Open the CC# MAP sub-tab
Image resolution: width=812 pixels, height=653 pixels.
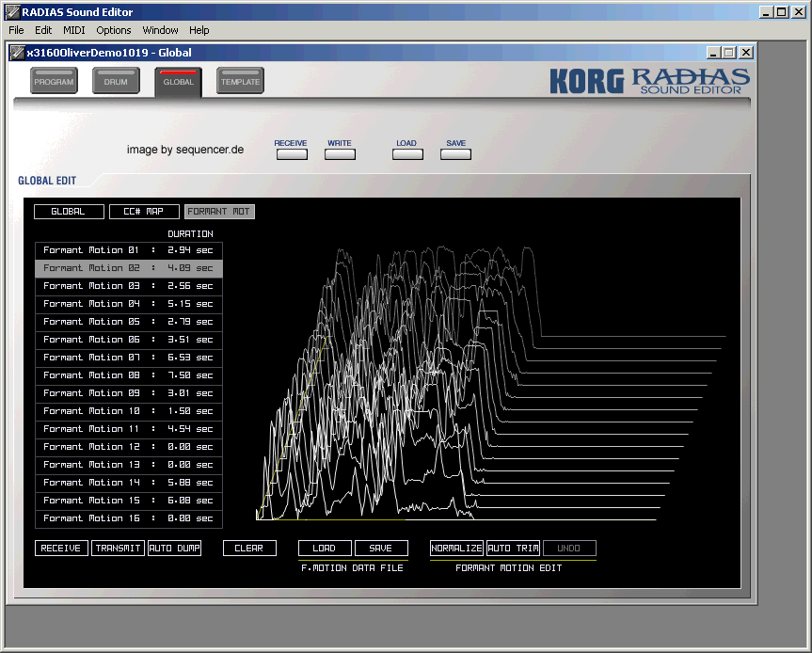[x=144, y=212]
